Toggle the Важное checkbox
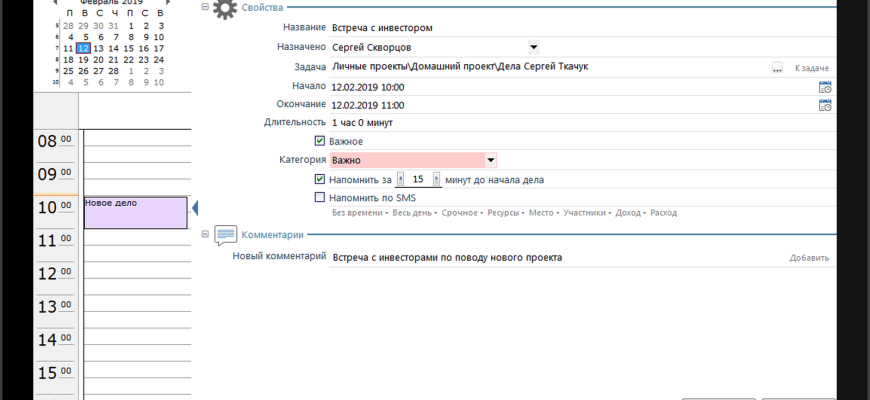Viewport: 870px width, 400px height. (x=320, y=141)
